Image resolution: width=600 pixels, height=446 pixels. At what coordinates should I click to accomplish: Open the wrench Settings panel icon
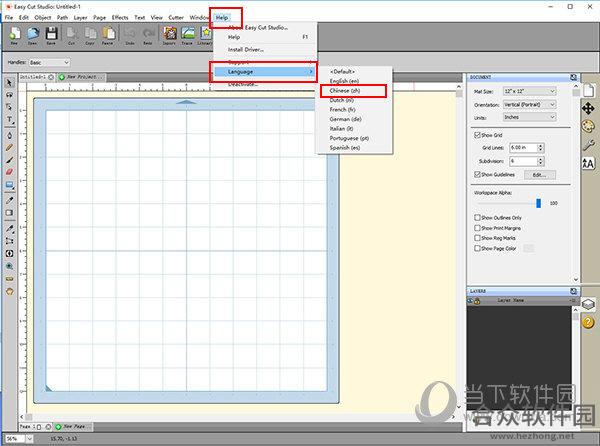[589, 145]
